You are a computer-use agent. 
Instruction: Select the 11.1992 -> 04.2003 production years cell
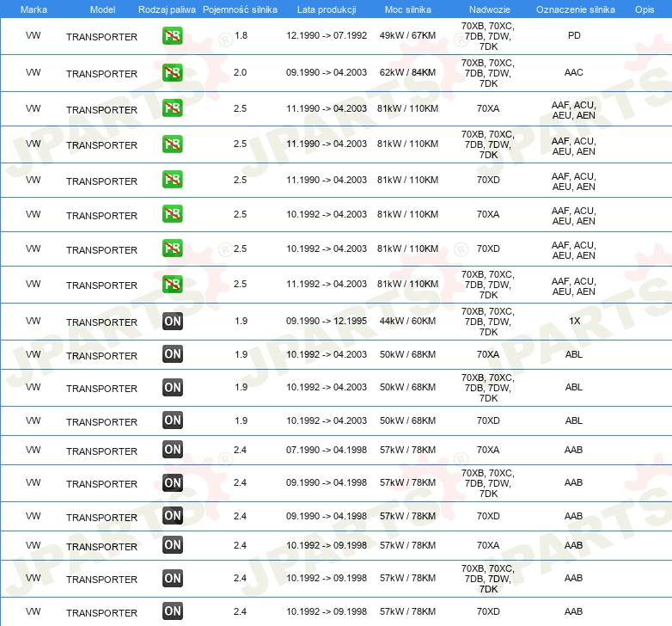tap(327, 284)
